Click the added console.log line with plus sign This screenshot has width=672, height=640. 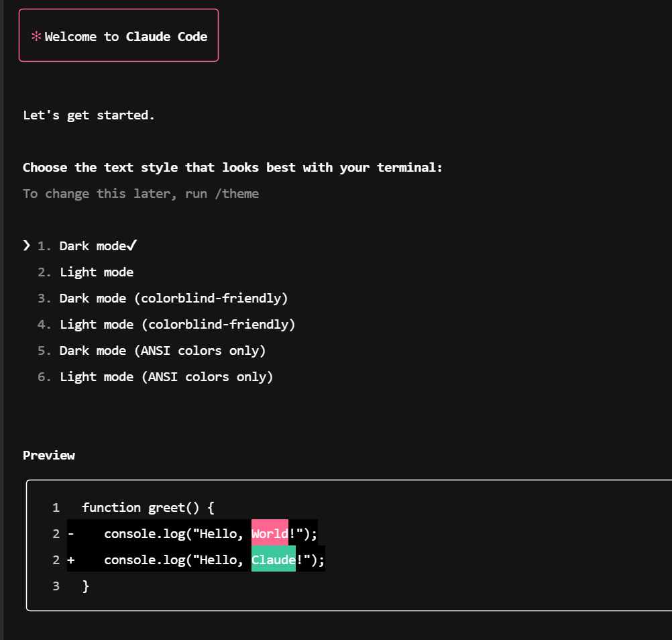(197, 560)
